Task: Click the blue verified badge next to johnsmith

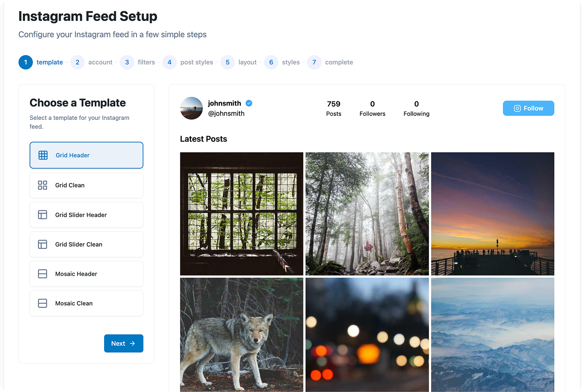Action: [x=249, y=103]
